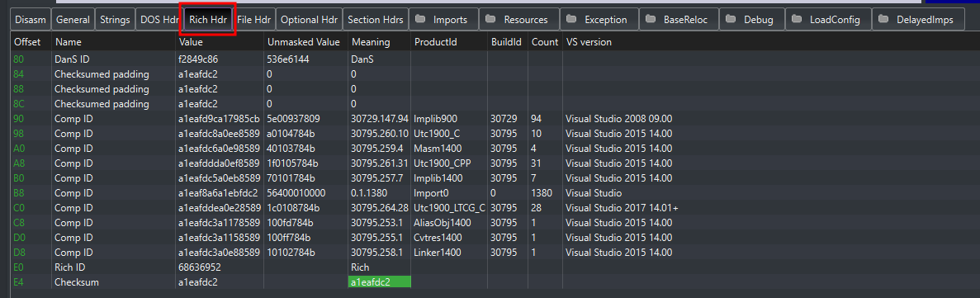Viewport: 980px width, 298px height.
Task: Open the DOS Hdr tab
Action: click(x=159, y=19)
